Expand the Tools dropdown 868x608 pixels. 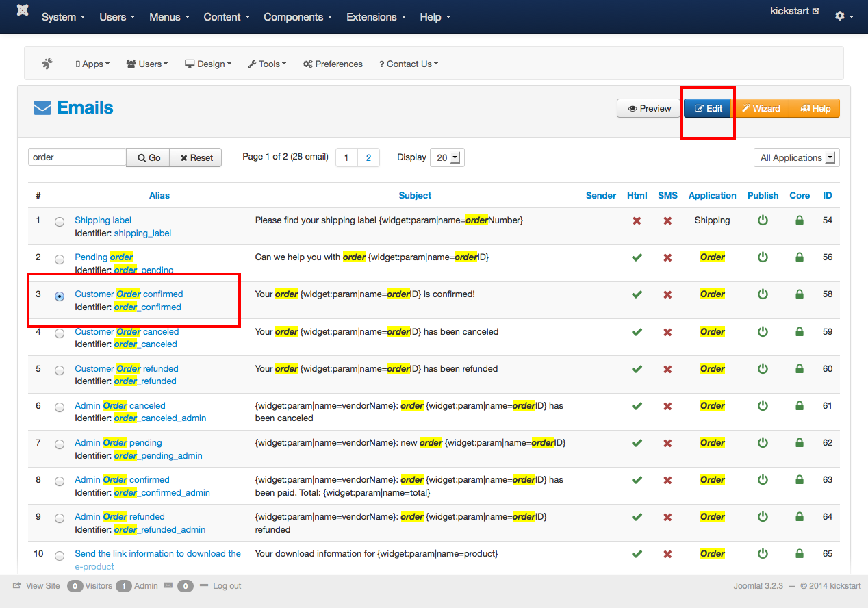click(267, 64)
